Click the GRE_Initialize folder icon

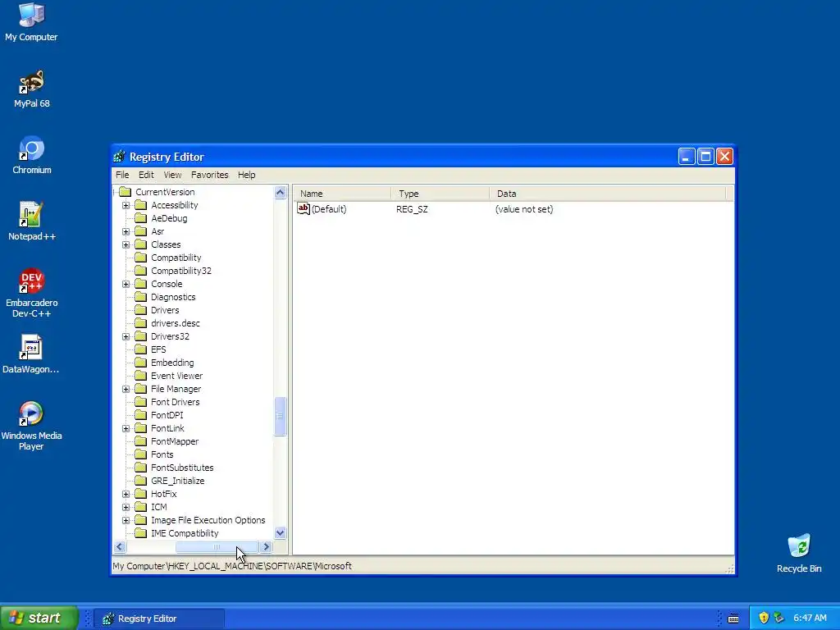coord(140,481)
